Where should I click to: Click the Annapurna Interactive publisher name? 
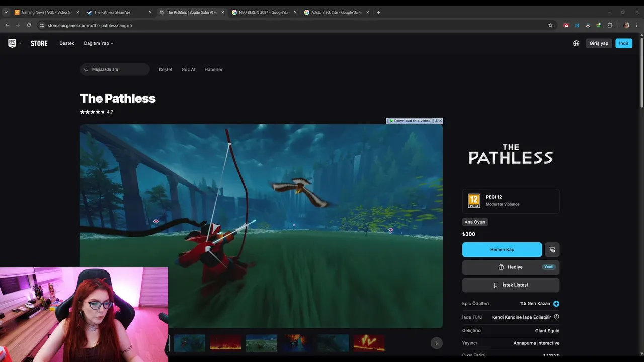[536, 343]
